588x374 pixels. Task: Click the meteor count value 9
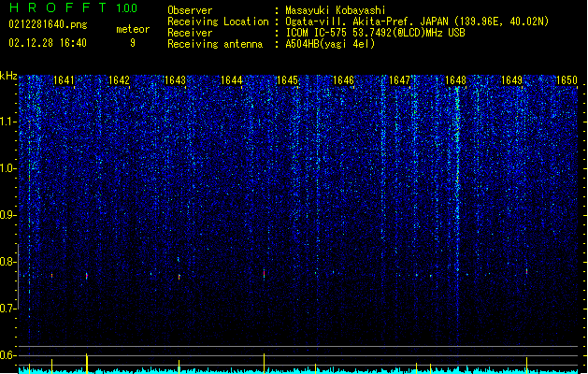pos(133,43)
